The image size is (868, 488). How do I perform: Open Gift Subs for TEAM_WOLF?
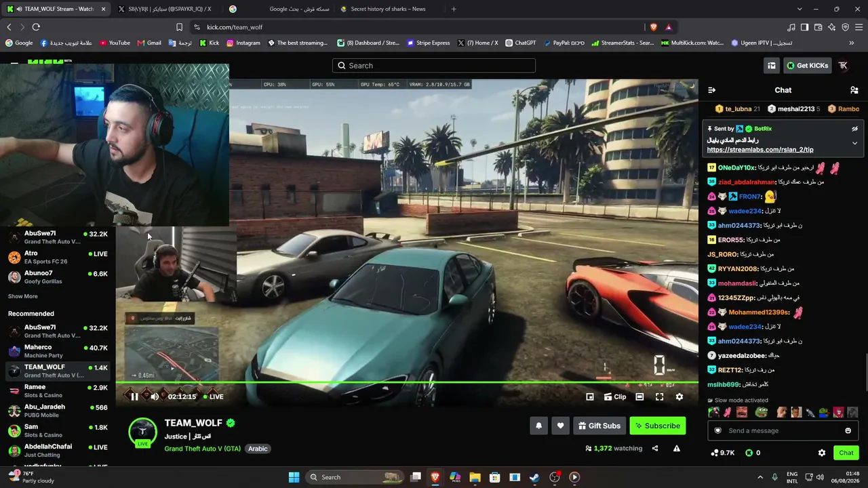coord(599,426)
